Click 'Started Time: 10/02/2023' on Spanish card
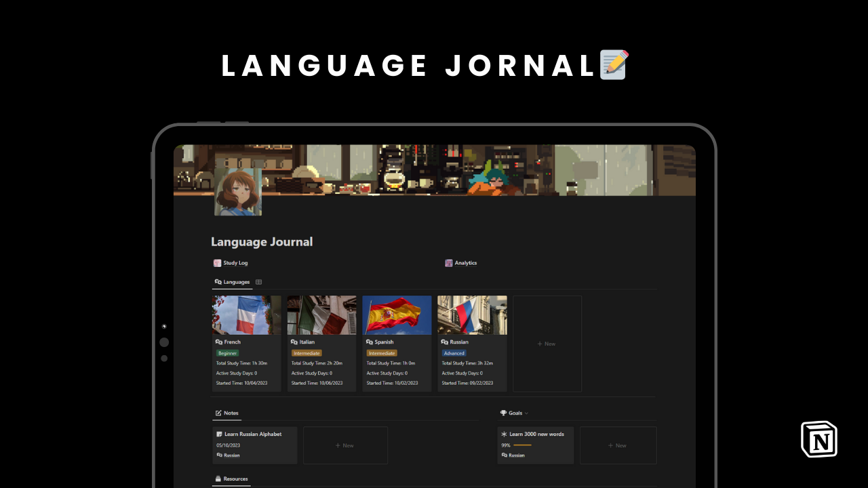 [x=392, y=383]
